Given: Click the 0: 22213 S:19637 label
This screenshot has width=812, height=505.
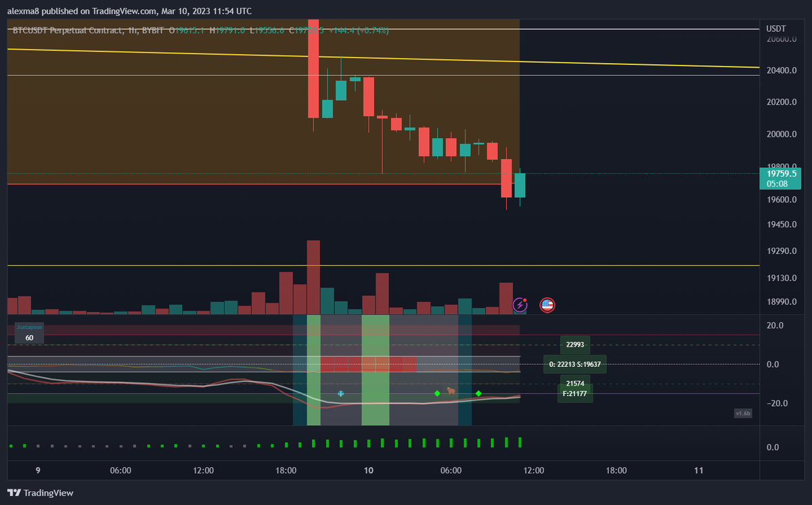Looking at the screenshot, I should coord(575,364).
